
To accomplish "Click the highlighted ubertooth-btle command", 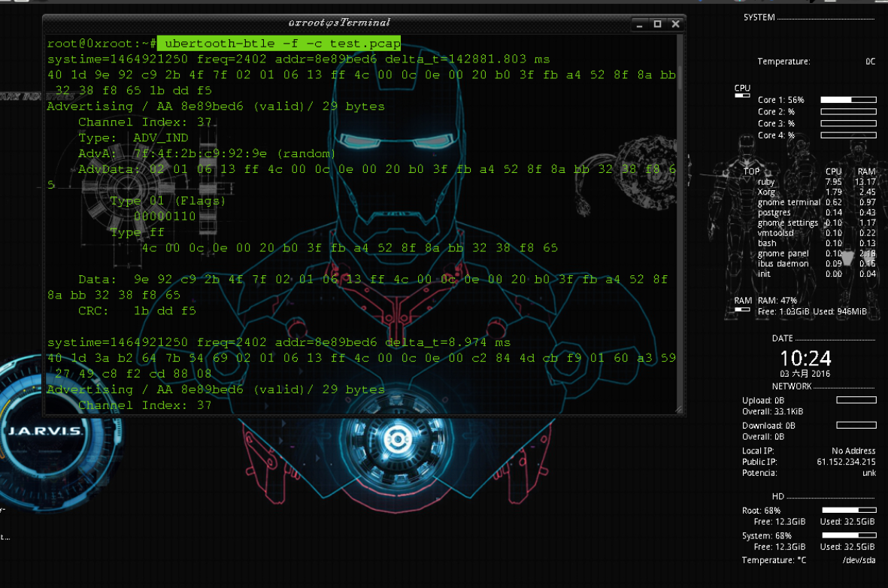I will (279, 43).
